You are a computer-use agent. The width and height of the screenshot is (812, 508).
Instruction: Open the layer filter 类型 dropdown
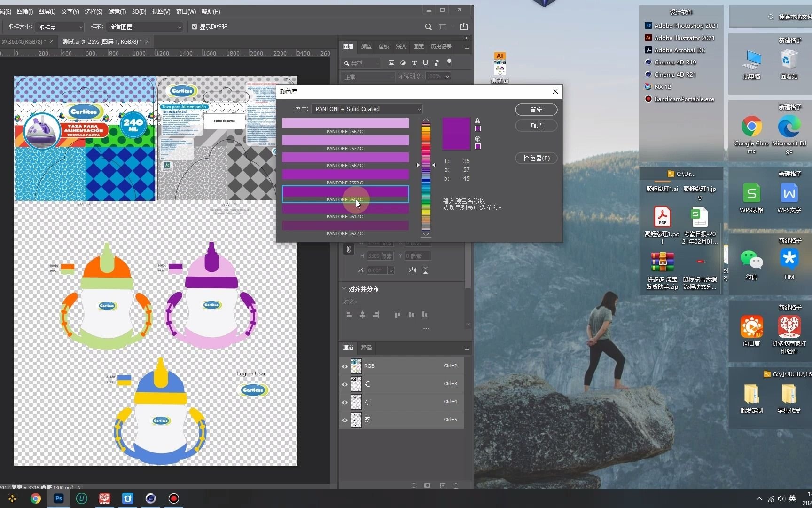[361, 63]
